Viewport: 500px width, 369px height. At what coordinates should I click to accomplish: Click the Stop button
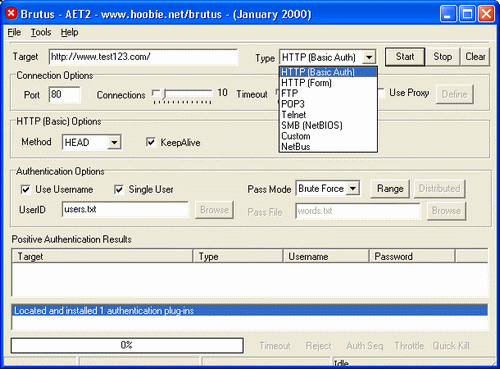click(x=443, y=57)
